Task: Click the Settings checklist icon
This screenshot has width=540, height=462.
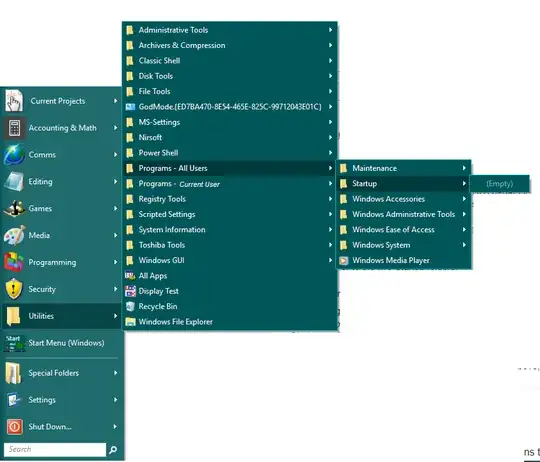Action: pos(14,400)
